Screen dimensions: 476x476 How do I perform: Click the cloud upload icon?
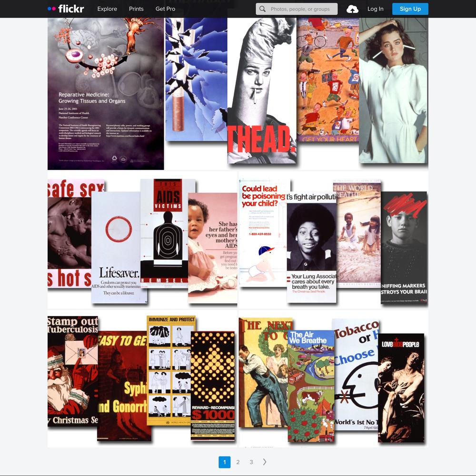(352, 9)
